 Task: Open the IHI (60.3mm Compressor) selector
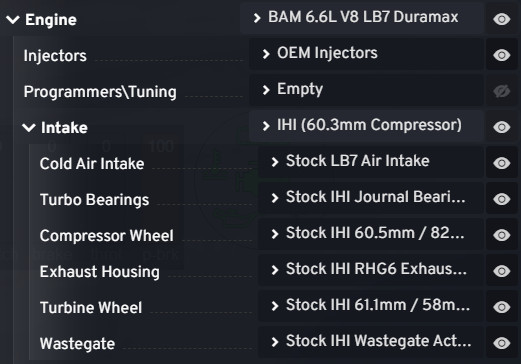(x=366, y=126)
